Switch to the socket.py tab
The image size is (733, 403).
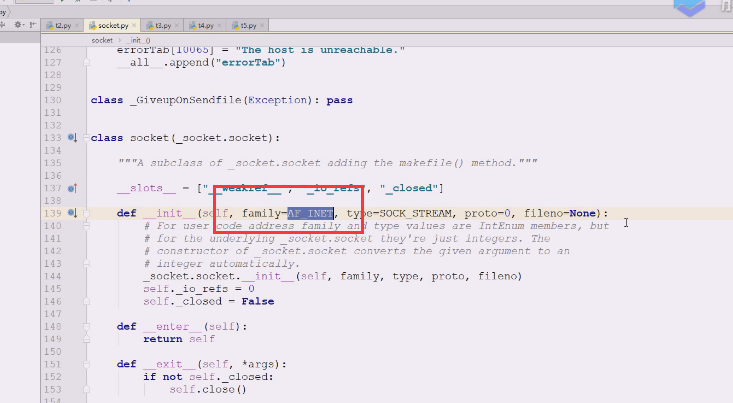113,25
